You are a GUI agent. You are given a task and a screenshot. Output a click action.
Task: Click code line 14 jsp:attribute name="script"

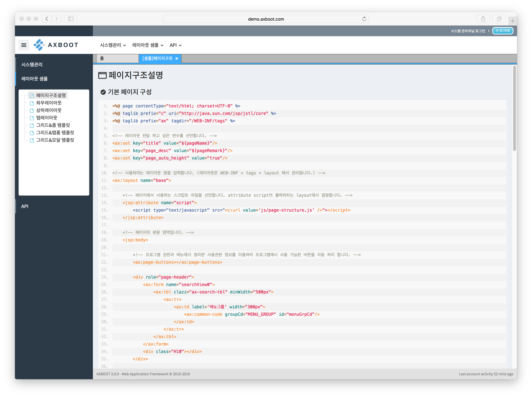160,203
